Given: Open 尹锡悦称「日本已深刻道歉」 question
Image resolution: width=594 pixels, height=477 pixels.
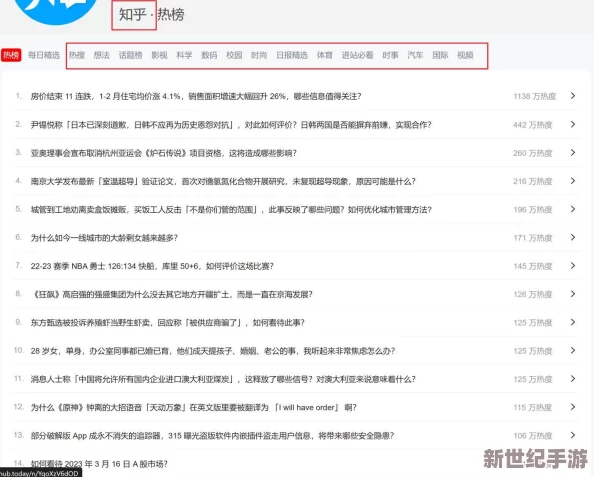Looking at the screenshot, I should click(231, 125).
